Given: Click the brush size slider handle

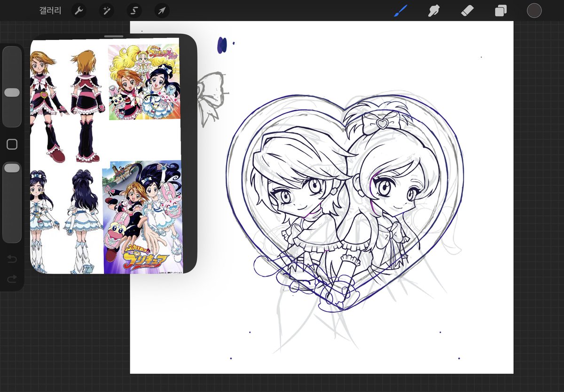Looking at the screenshot, I should pyautogui.click(x=12, y=93).
